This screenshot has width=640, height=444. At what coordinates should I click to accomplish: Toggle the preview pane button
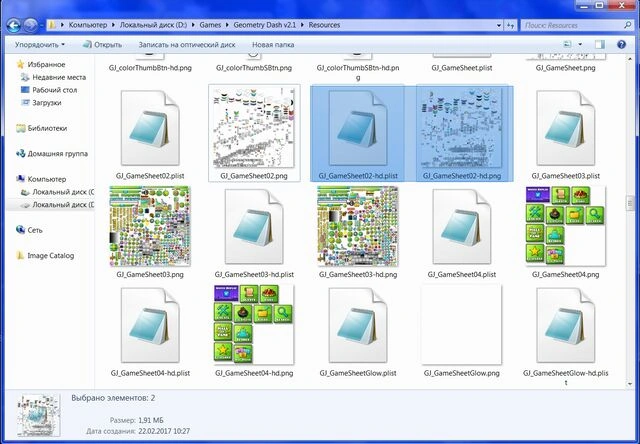click(600, 44)
